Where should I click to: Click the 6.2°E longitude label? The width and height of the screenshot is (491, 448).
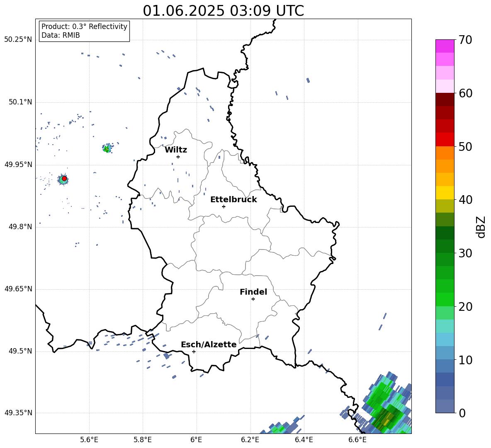[250, 440]
